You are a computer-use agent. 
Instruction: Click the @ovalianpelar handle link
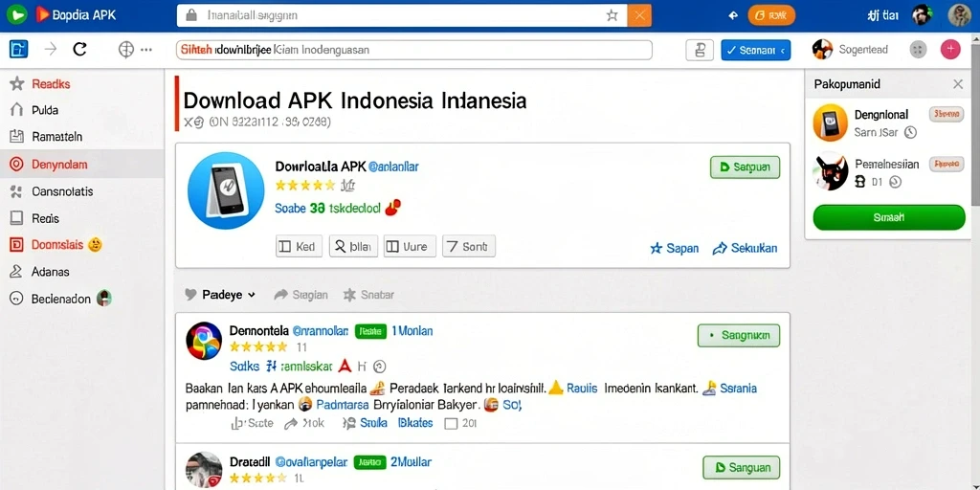(x=311, y=462)
